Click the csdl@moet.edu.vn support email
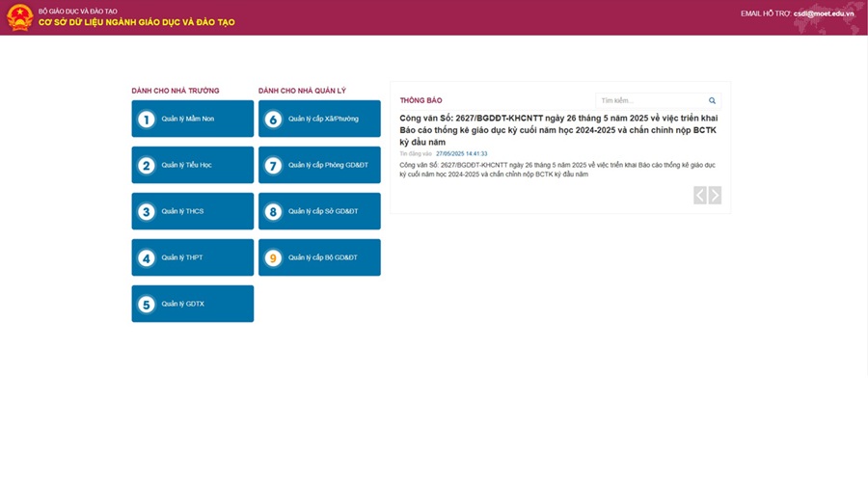The height and width of the screenshot is (483, 868). (x=823, y=13)
